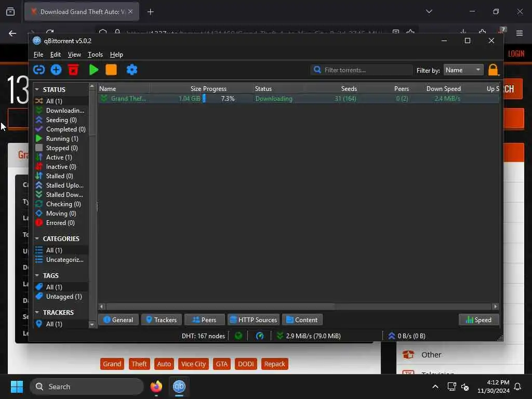Collapse the CATEGORIES section
Viewport: 532px width, 399px height.
(37, 238)
